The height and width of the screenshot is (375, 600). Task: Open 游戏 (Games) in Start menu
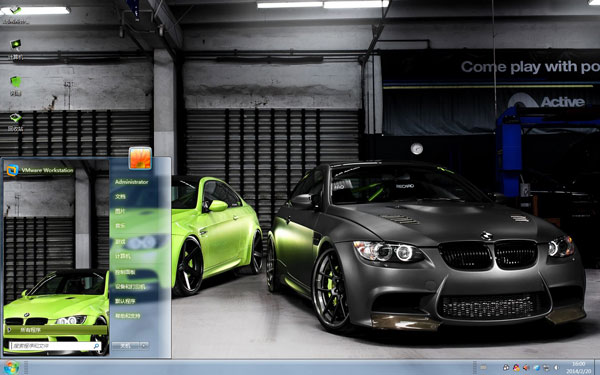click(120, 241)
